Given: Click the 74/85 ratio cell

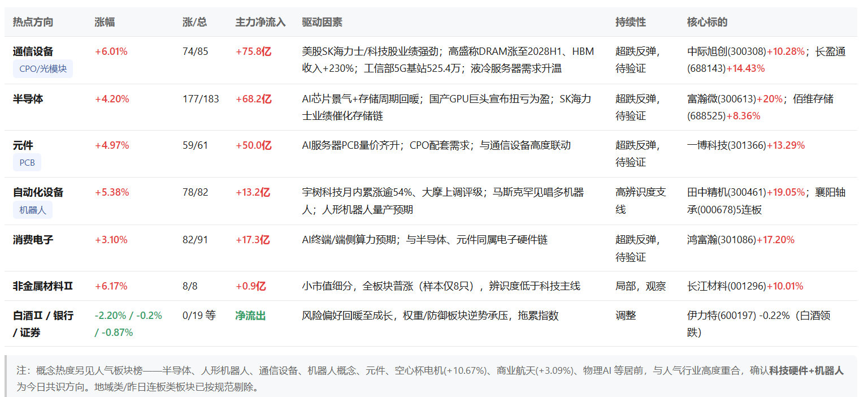Looking at the screenshot, I should tap(196, 51).
